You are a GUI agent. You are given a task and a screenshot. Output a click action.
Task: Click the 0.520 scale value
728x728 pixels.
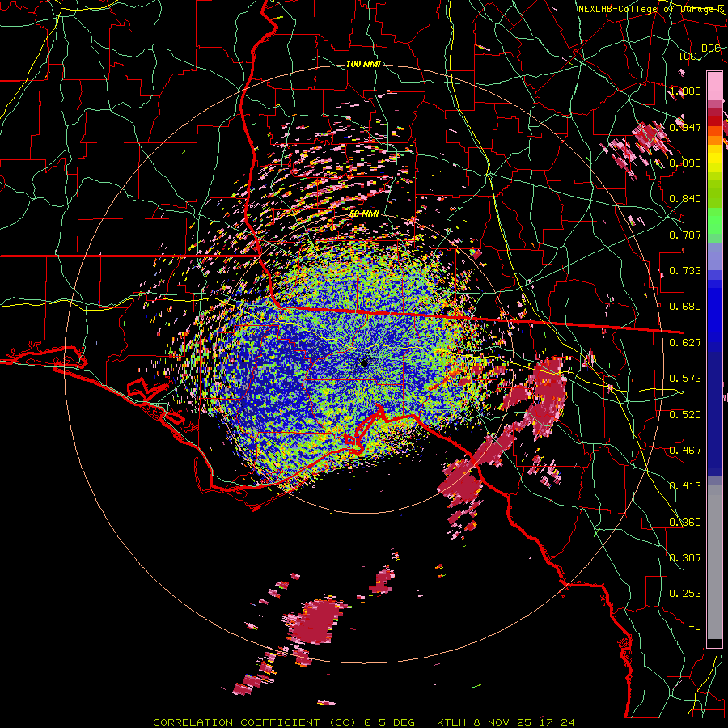click(685, 415)
